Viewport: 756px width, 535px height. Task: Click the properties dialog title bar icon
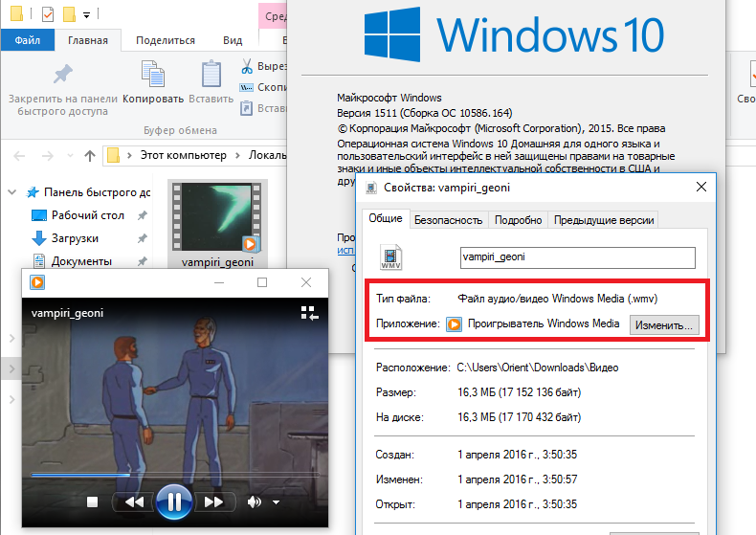pos(370,188)
